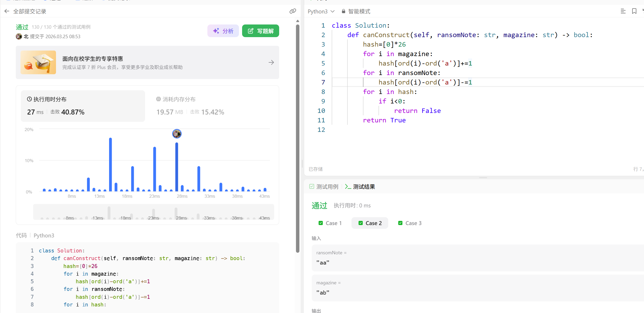Click the submitter avatar next to 北
Image resolution: width=644 pixels, height=313 pixels.
(x=19, y=36)
